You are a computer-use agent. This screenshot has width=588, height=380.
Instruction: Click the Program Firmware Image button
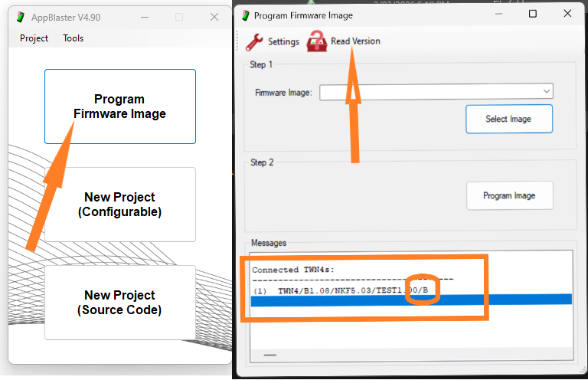pos(120,106)
